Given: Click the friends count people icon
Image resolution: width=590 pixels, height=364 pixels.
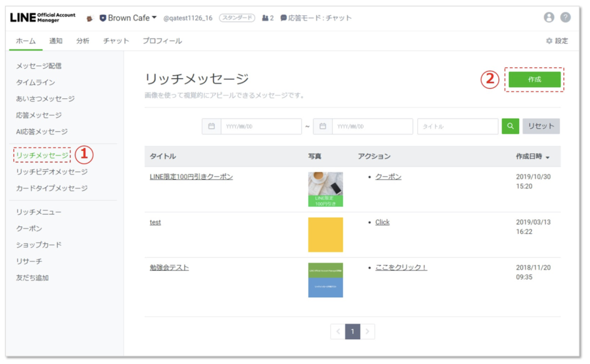Looking at the screenshot, I should (x=265, y=18).
